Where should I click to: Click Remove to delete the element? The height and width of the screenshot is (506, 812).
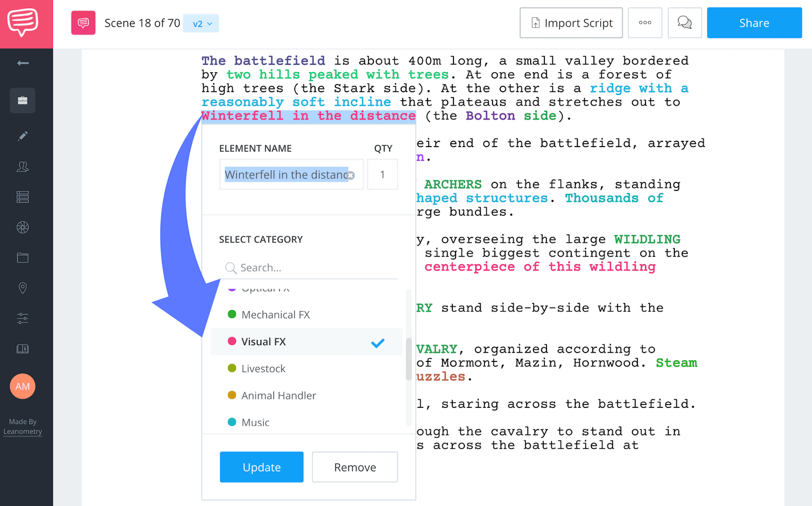pyautogui.click(x=354, y=467)
